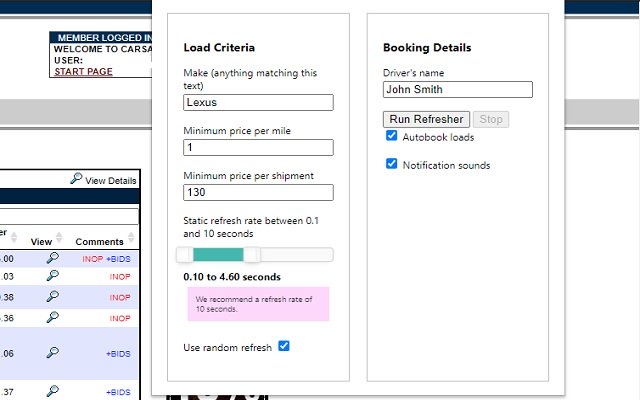This screenshot has height=400, width=640.
Task: Click +BIDS link in the .00 row
Action: pyautogui.click(x=118, y=259)
